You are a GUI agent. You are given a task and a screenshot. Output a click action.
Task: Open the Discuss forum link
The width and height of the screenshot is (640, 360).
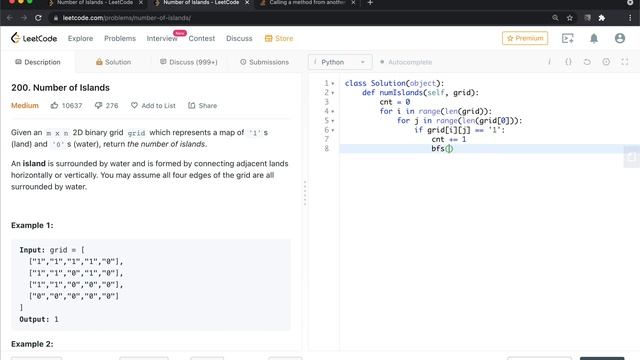coord(239,38)
